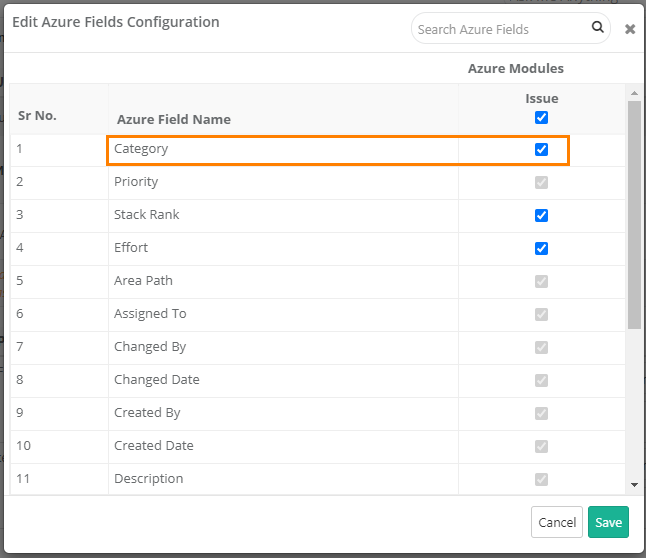Click the disabled Priority row checkbox
Screen dimensions: 646x558
541,182
